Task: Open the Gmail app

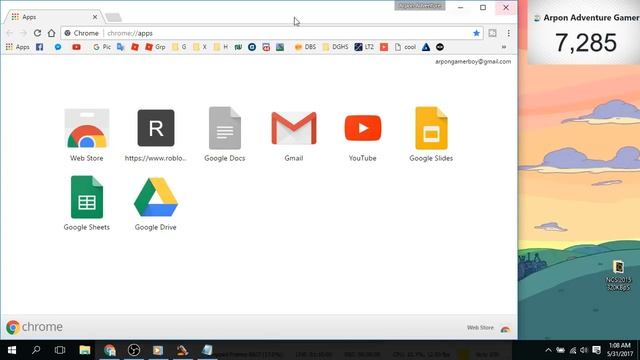Action: [x=293, y=135]
